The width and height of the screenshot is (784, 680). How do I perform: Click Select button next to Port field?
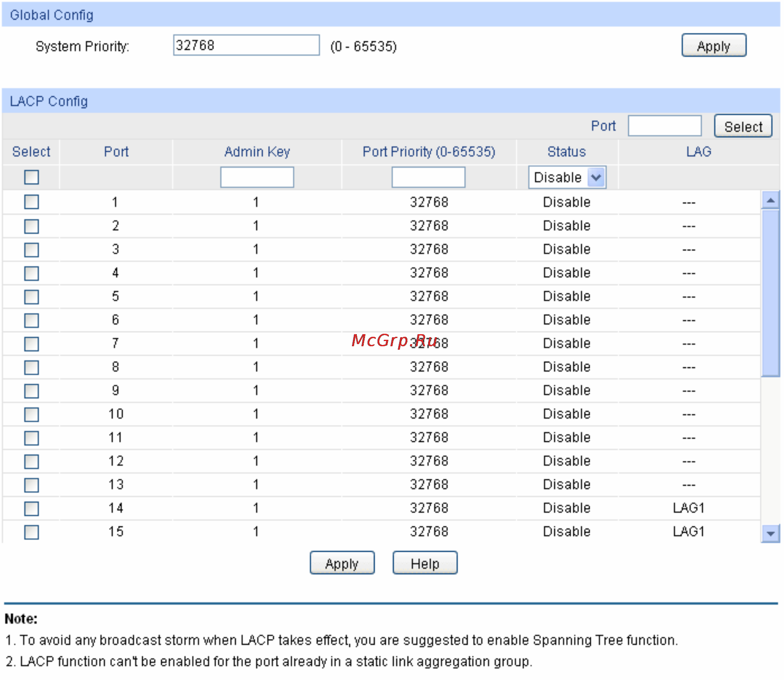coord(743,126)
